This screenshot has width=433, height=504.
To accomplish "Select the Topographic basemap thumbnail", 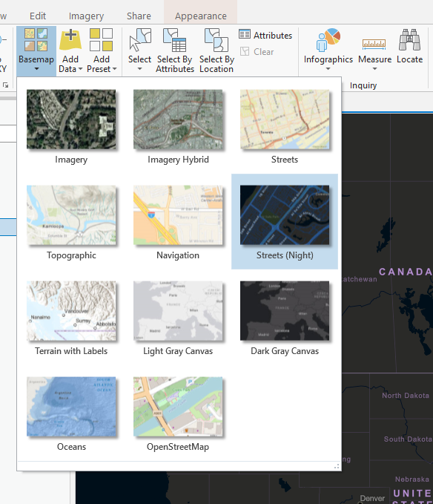I will (71, 215).
